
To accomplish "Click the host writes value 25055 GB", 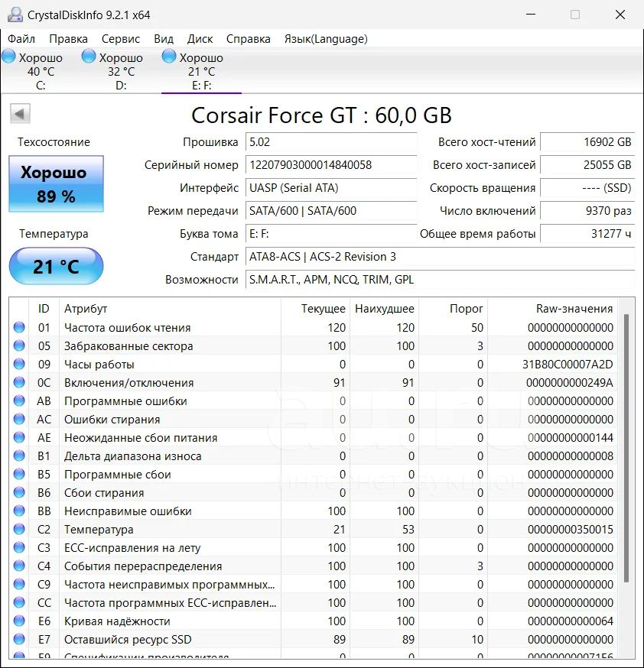I will pyautogui.click(x=587, y=165).
